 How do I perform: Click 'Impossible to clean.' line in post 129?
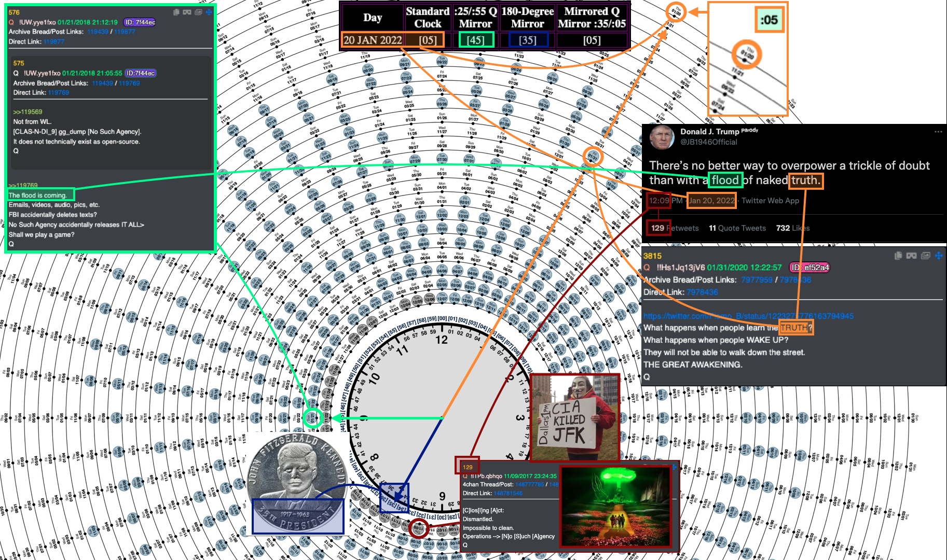tap(488, 528)
